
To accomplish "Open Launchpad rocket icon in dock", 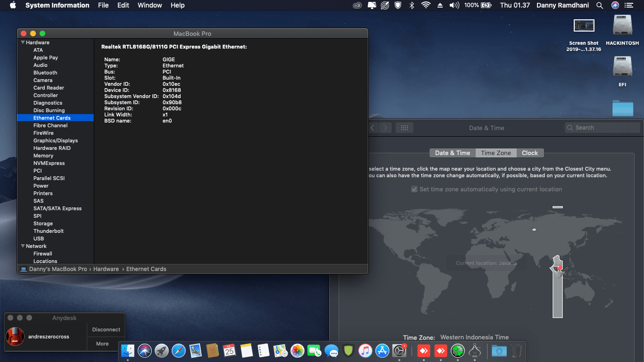I will click(x=162, y=351).
